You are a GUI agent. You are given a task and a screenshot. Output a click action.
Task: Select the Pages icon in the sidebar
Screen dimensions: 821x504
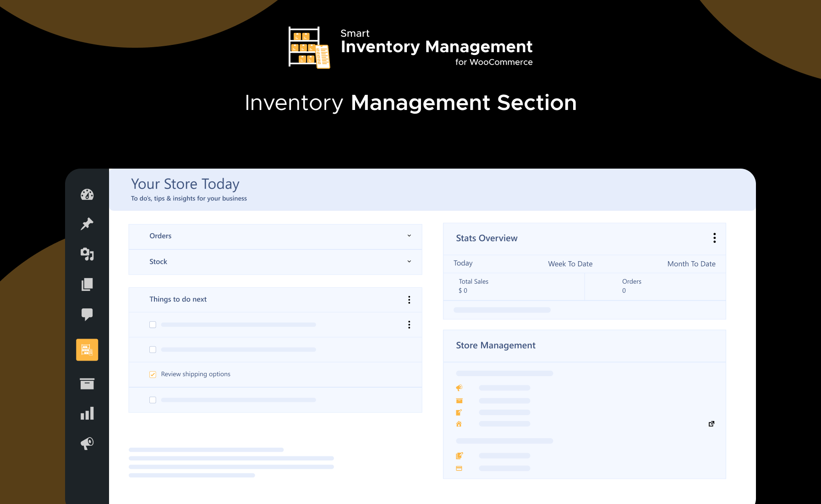click(x=87, y=285)
